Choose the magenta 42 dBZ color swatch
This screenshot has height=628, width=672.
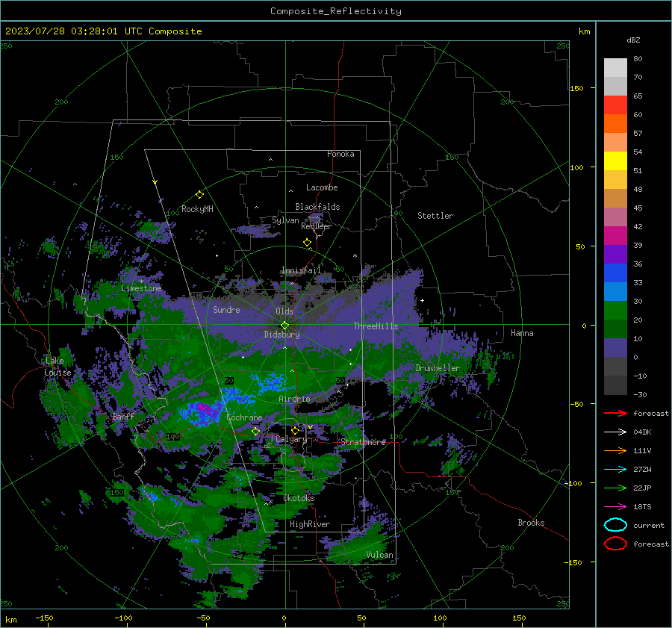point(615,235)
